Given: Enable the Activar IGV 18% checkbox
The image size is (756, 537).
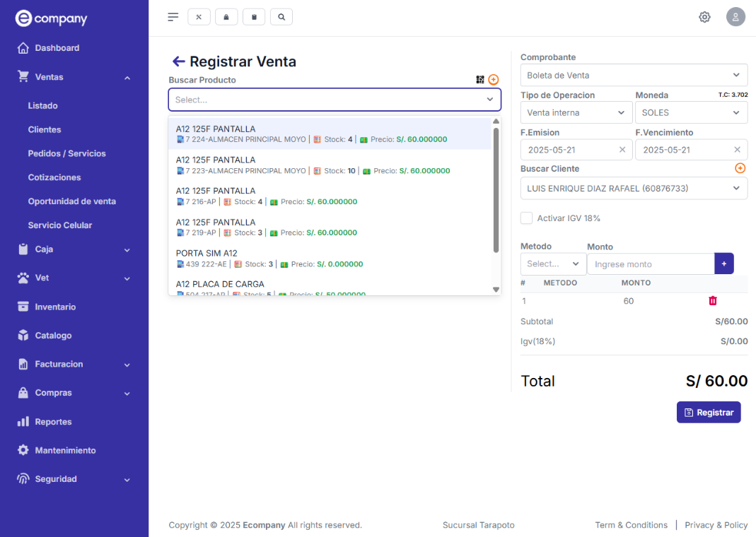Looking at the screenshot, I should click(526, 218).
